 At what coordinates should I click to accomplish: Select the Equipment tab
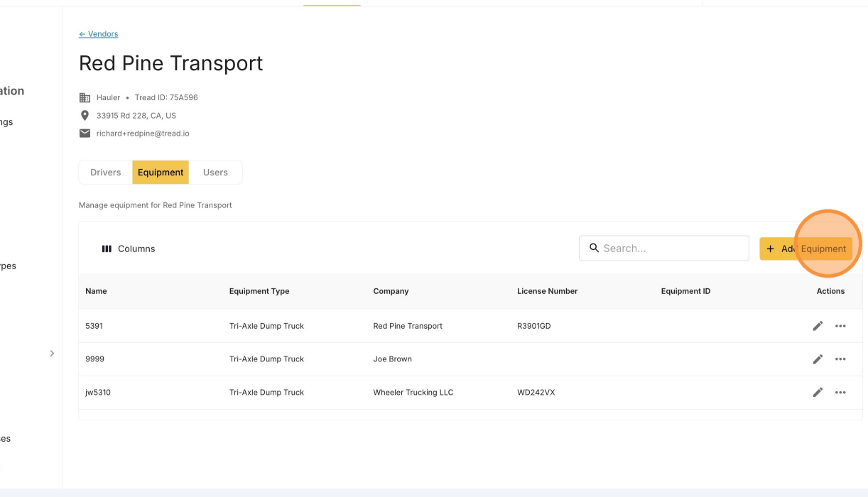point(161,173)
